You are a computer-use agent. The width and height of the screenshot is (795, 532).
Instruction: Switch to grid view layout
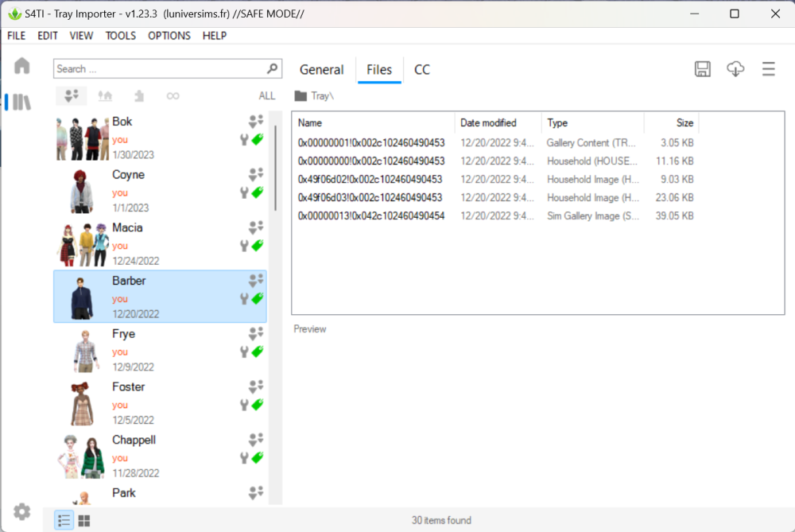pos(84,520)
